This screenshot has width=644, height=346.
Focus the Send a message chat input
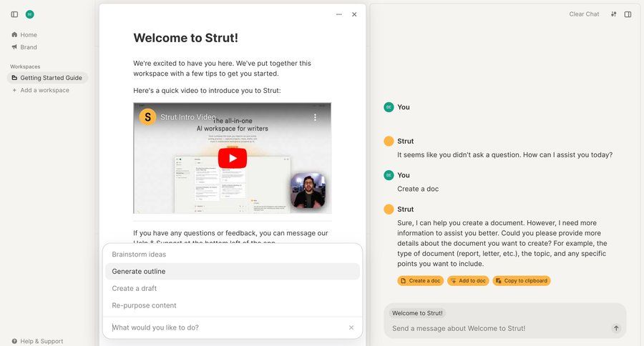[499, 328]
